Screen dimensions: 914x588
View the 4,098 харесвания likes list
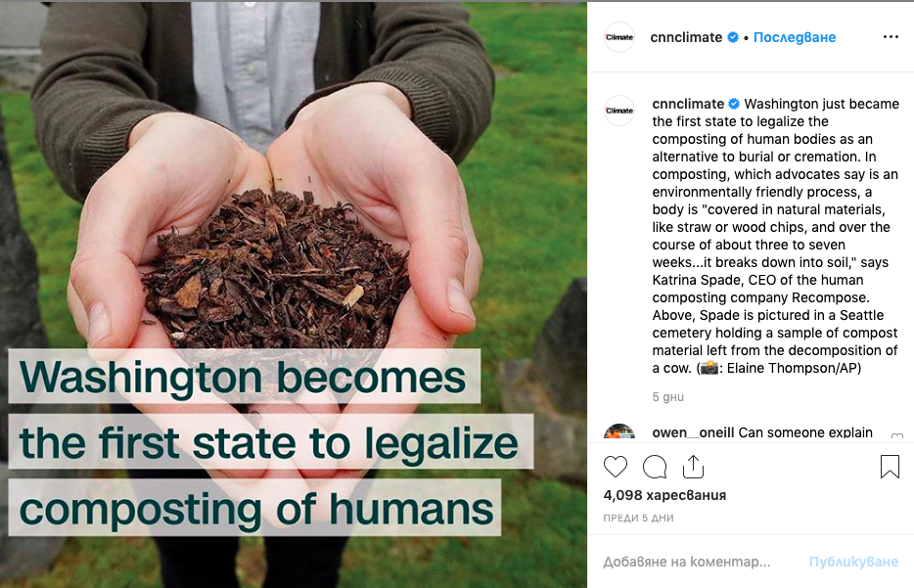(x=664, y=495)
